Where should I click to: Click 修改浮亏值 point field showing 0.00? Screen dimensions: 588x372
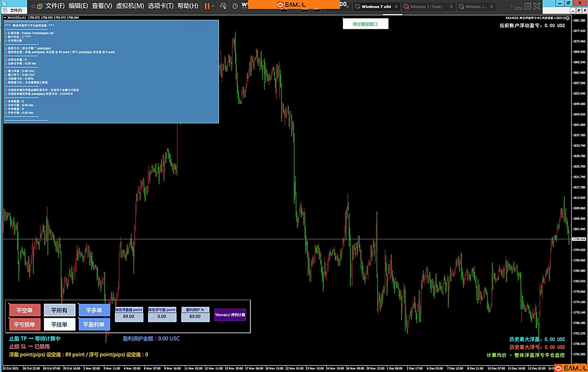[162, 317]
